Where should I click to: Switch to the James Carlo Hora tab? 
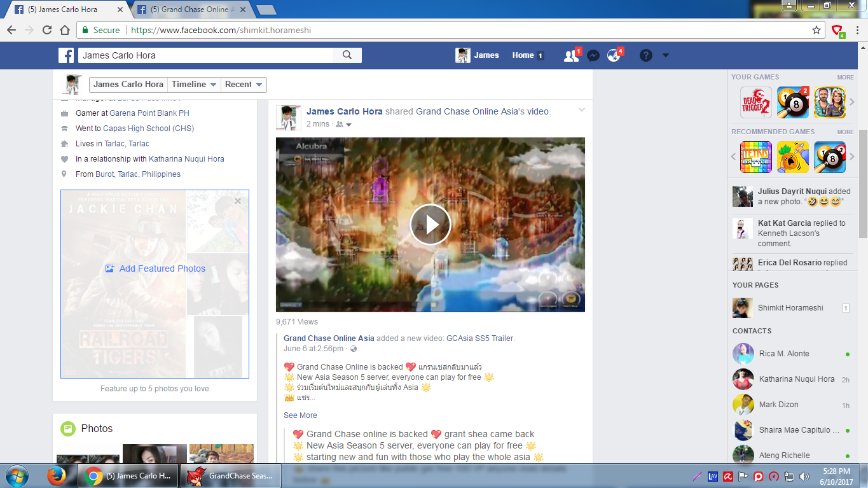65,10
